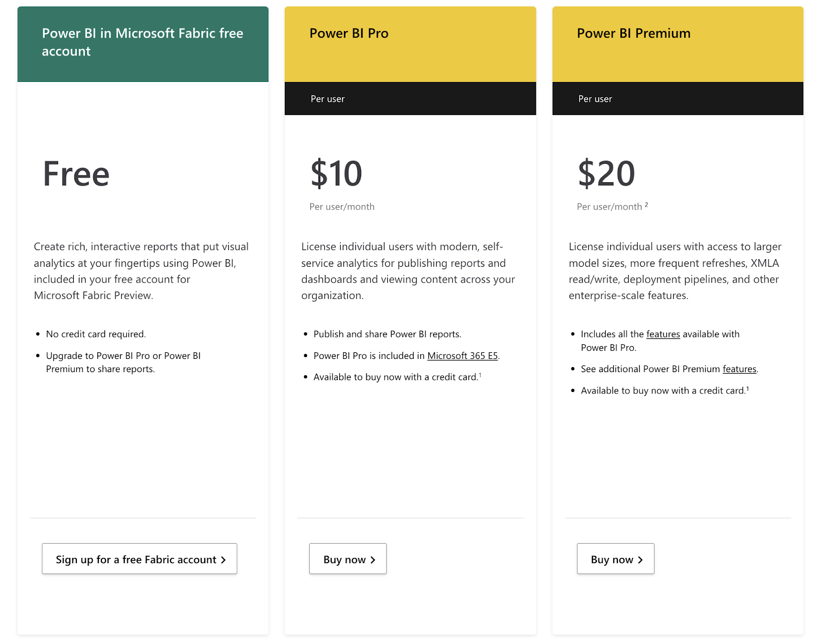
Task: Open the Microsoft 365 E5 link
Action: pyautogui.click(x=462, y=355)
